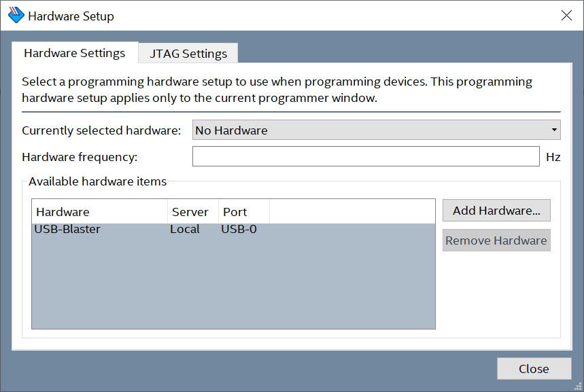Click the Server column header
This screenshot has width=584, height=392.
[x=192, y=212]
